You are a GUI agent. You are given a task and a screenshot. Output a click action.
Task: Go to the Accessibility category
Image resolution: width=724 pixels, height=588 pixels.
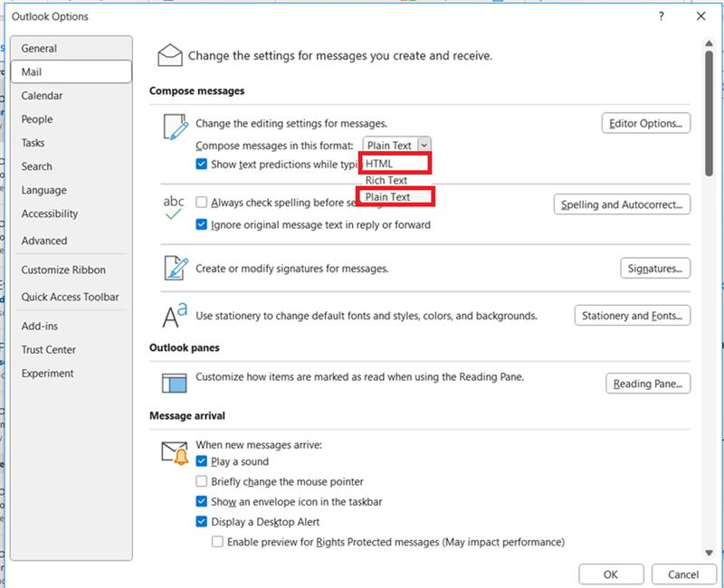(71, 213)
